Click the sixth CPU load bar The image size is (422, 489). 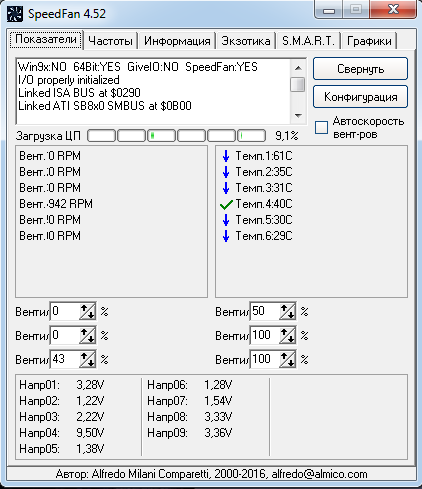coord(251,136)
